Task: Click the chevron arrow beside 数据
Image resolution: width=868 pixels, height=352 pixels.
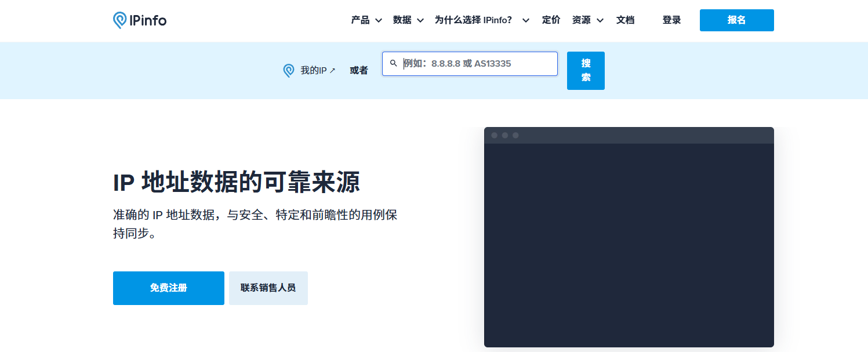Action: [x=422, y=20]
